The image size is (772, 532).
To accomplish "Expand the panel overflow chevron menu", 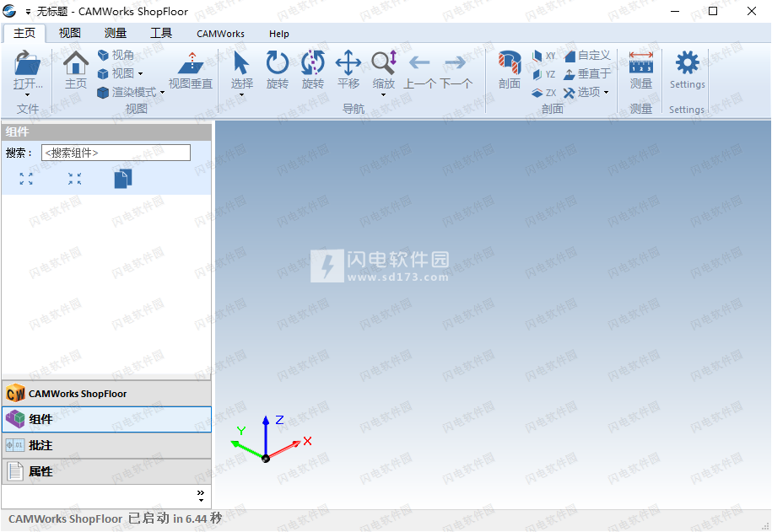I will (x=201, y=496).
